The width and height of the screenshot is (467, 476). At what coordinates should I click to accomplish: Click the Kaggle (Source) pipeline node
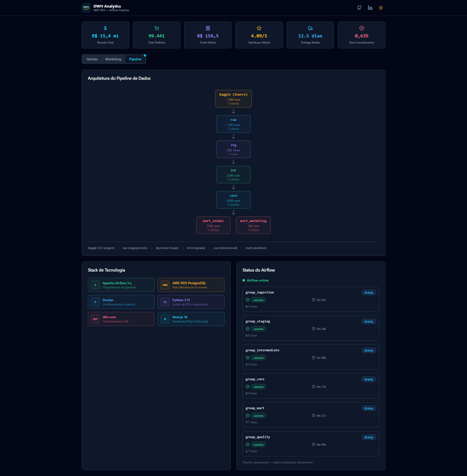(x=233, y=98)
